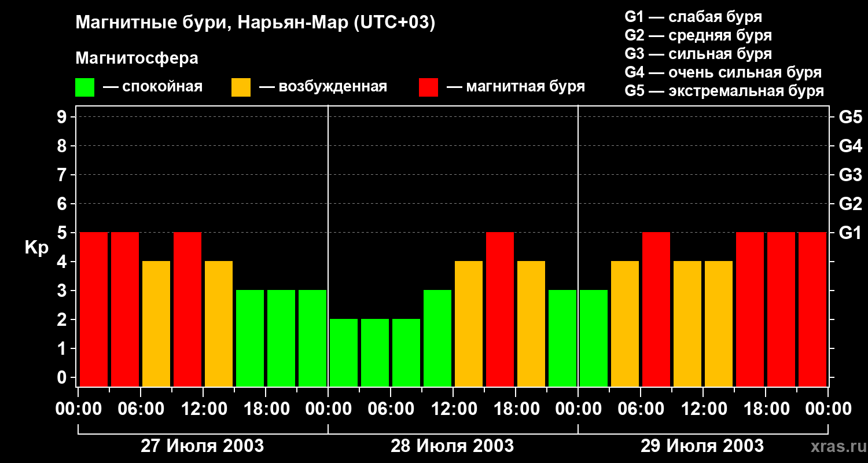Select the "G5 — экстремальная буря" legend line
Image resolution: width=868 pixels, height=463 pixels.
(x=724, y=91)
